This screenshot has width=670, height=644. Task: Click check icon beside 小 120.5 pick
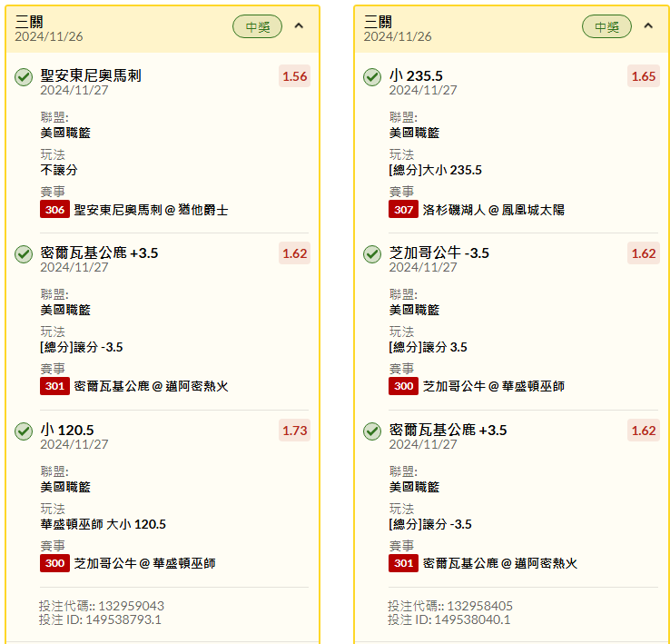24,431
